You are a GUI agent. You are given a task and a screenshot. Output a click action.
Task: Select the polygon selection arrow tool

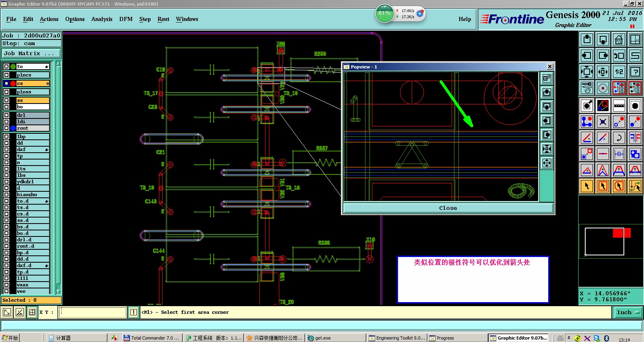pos(619,186)
